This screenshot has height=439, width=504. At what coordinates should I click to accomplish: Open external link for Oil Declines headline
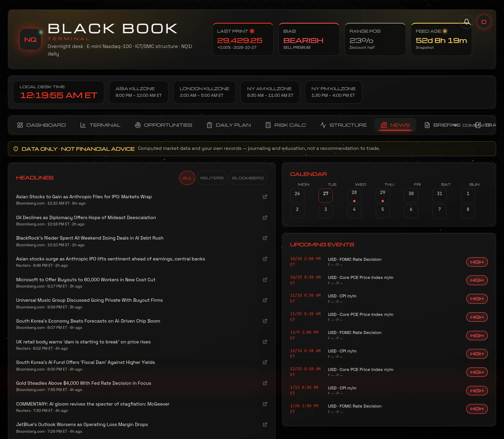[265, 218]
